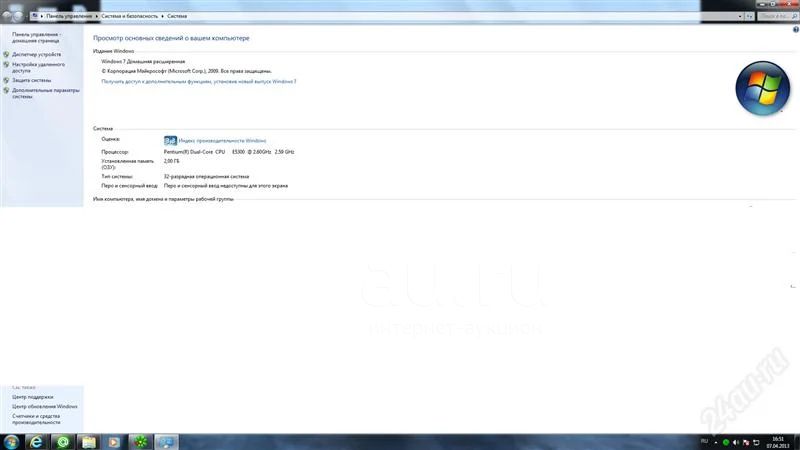Refresh the address bar location
The width and height of the screenshot is (800, 450).
tap(749, 16)
